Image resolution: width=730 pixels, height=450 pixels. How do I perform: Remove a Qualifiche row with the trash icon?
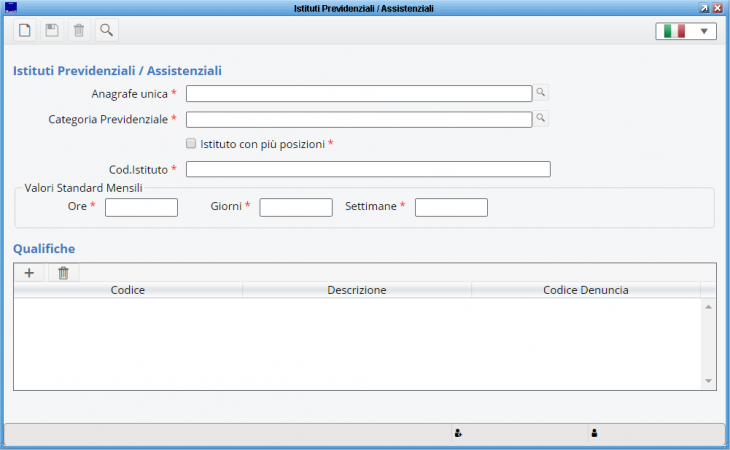coord(63,273)
